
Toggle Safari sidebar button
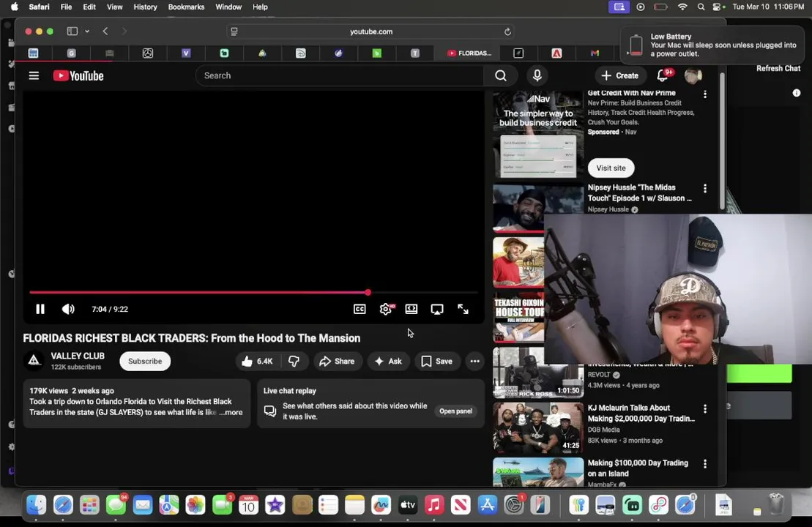click(x=72, y=31)
